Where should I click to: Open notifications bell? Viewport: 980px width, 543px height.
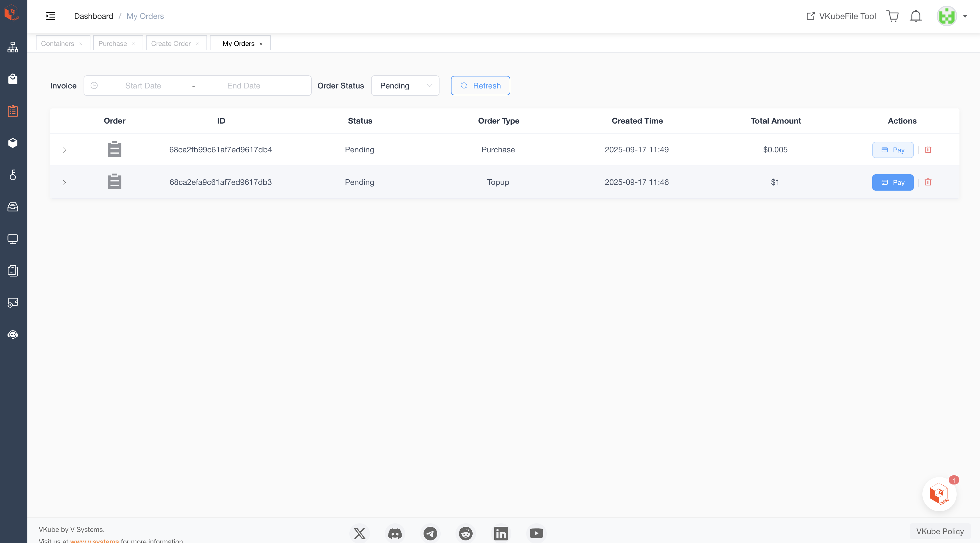(x=916, y=16)
